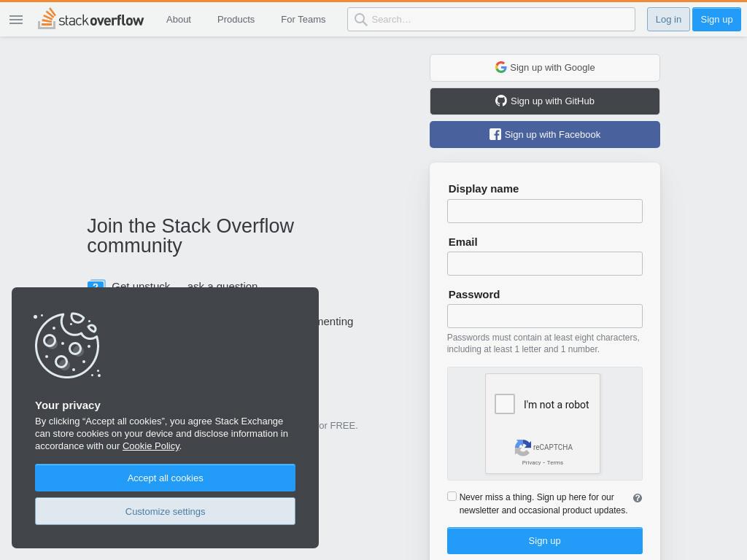Click the search magnifier icon
The height and width of the screenshot is (560, 747).
pos(360,20)
